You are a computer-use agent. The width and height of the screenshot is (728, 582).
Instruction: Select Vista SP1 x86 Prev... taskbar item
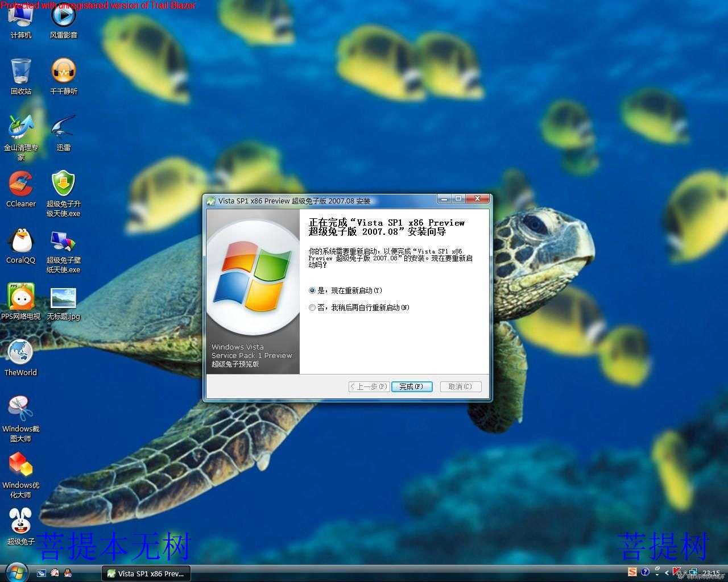146,573
